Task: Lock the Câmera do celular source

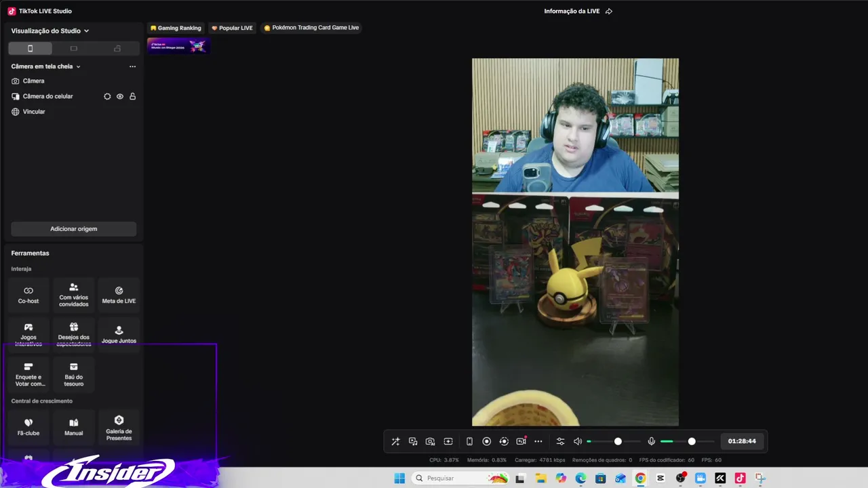Action: click(132, 96)
